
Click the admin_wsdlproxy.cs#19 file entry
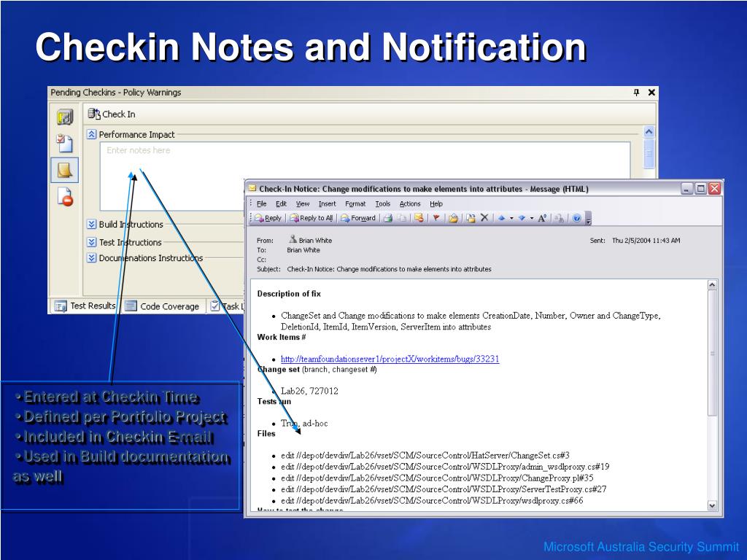coord(445,467)
